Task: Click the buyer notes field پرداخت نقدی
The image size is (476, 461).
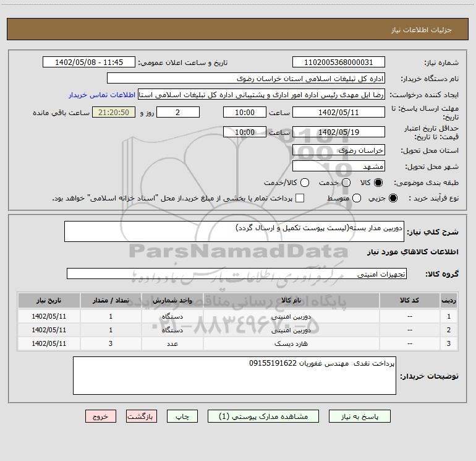Action: [x=234, y=376]
